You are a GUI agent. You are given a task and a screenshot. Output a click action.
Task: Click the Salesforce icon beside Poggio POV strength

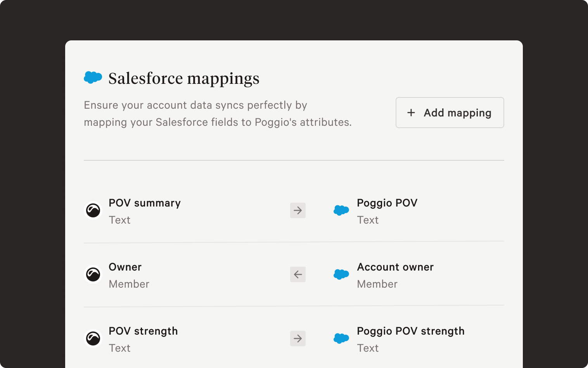[341, 338]
